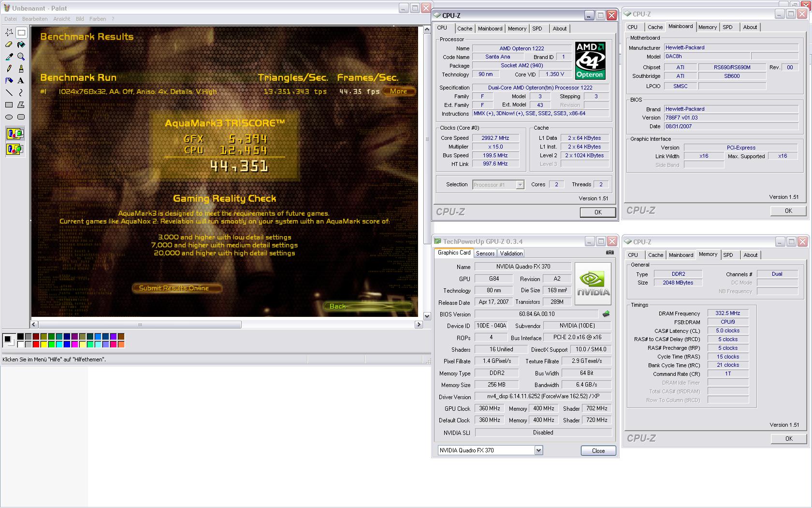
Task: Select the Curve tool in Paint
Action: click(x=21, y=93)
